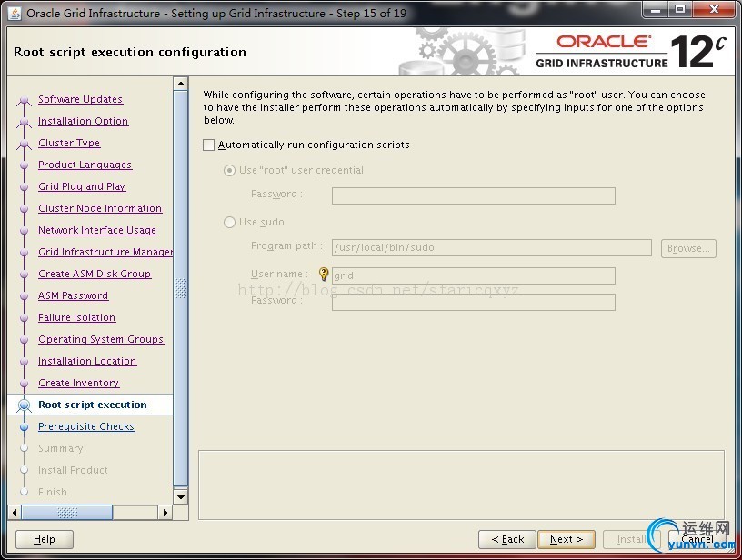Select the Use sudo radio option
Image resolution: width=742 pixels, height=560 pixels.
(x=229, y=223)
